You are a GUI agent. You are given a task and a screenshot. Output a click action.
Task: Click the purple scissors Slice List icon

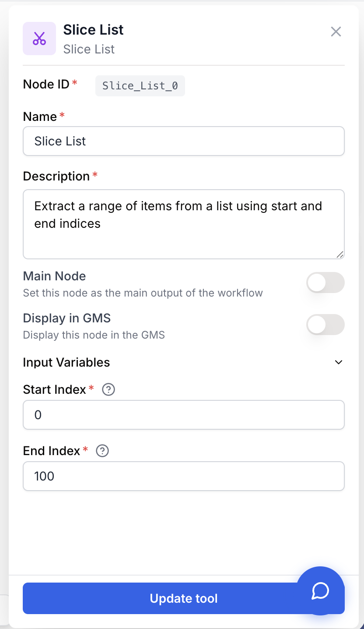coord(39,39)
